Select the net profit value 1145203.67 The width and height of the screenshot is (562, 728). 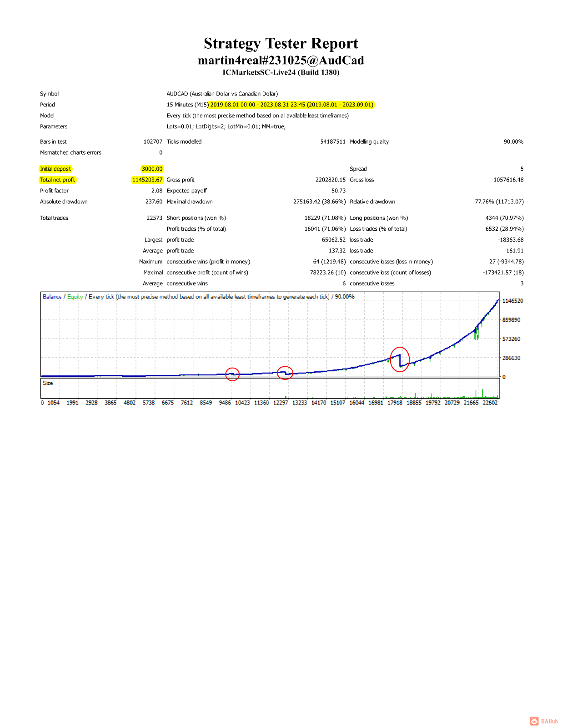coord(147,180)
